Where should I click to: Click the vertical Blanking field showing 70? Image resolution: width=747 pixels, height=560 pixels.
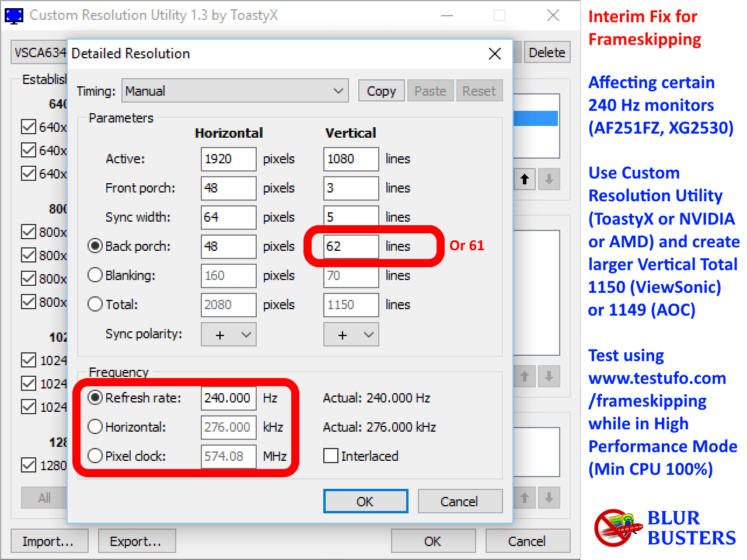351,275
